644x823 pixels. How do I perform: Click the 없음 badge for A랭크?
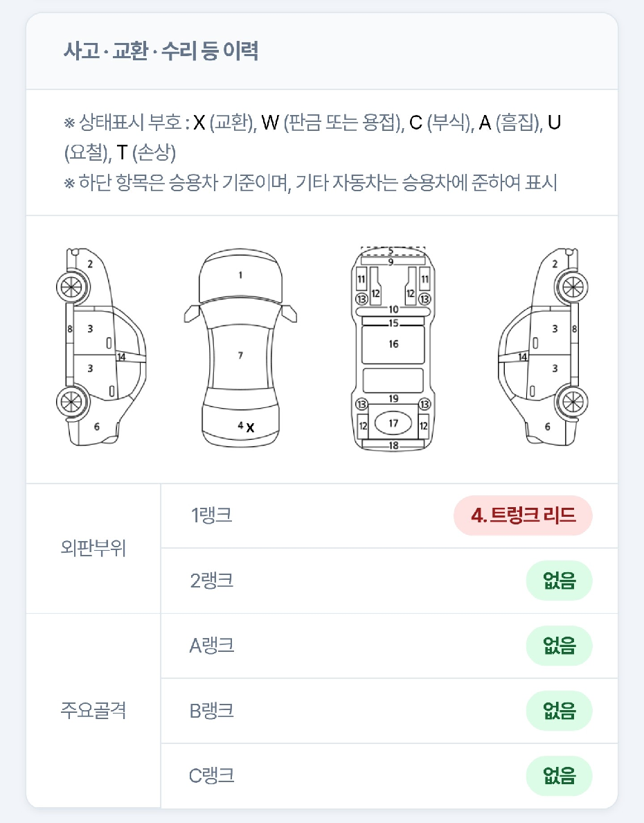coord(559,646)
